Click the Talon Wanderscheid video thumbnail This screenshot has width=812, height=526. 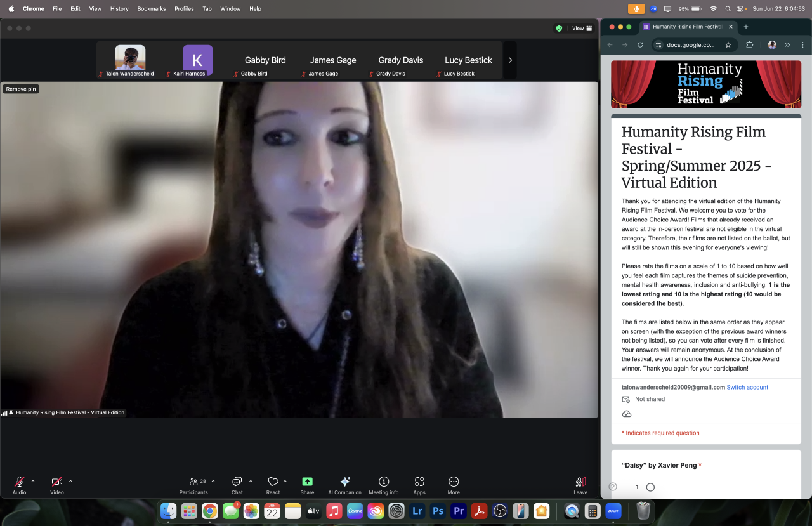pyautogui.click(x=130, y=58)
